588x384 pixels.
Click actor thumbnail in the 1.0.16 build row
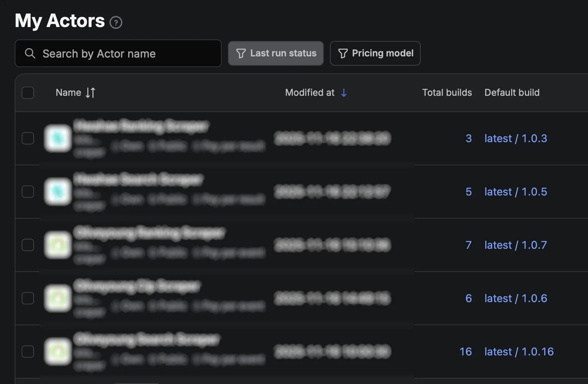tap(58, 352)
